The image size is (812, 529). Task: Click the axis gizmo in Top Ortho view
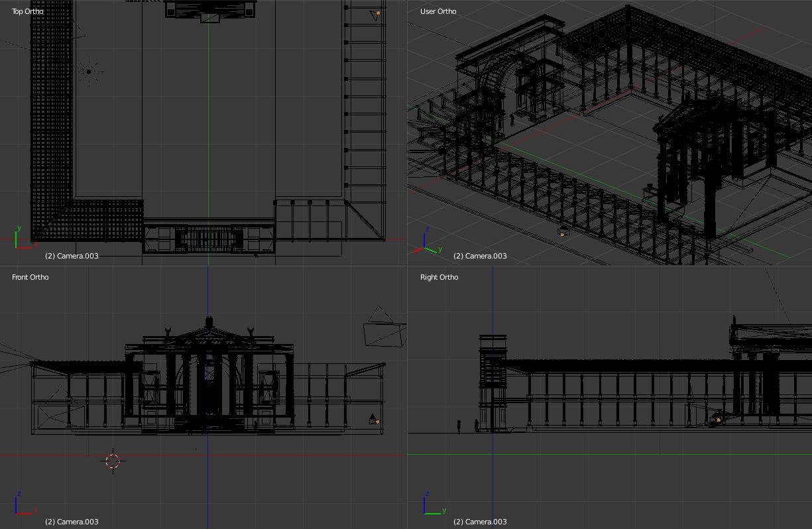click(24, 239)
